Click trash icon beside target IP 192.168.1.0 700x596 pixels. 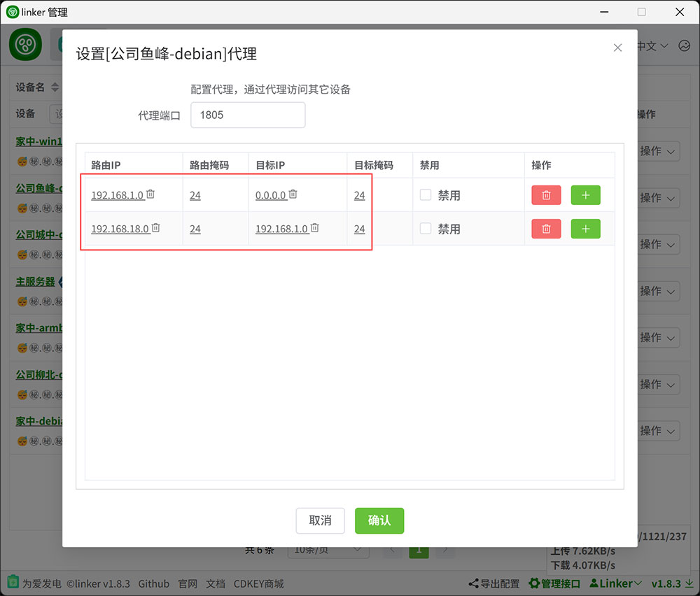tap(315, 228)
